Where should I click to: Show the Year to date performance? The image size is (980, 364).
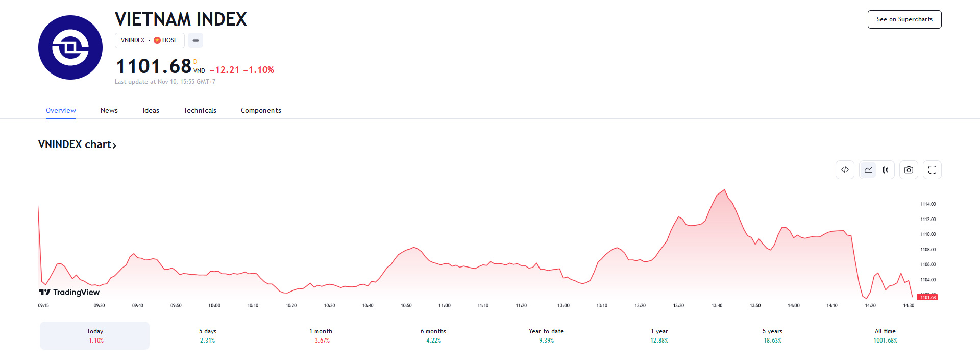coord(546,335)
